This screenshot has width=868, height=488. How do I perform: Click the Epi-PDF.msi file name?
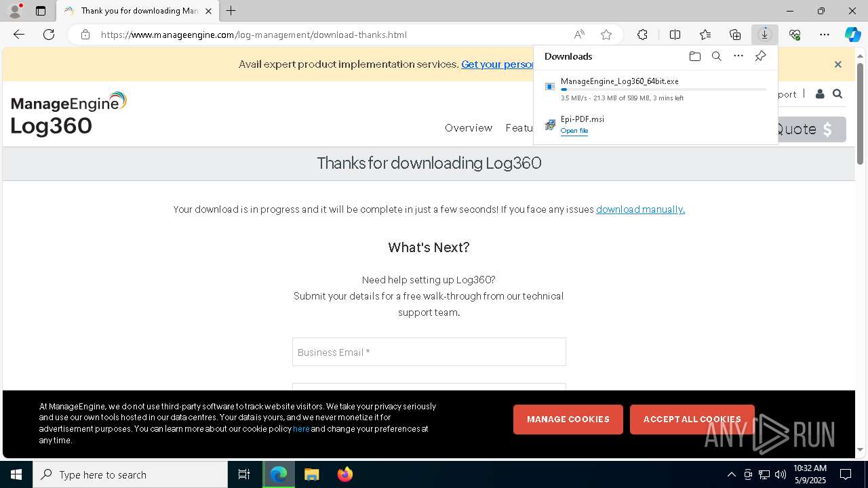pyautogui.click(x=582, y=119)
